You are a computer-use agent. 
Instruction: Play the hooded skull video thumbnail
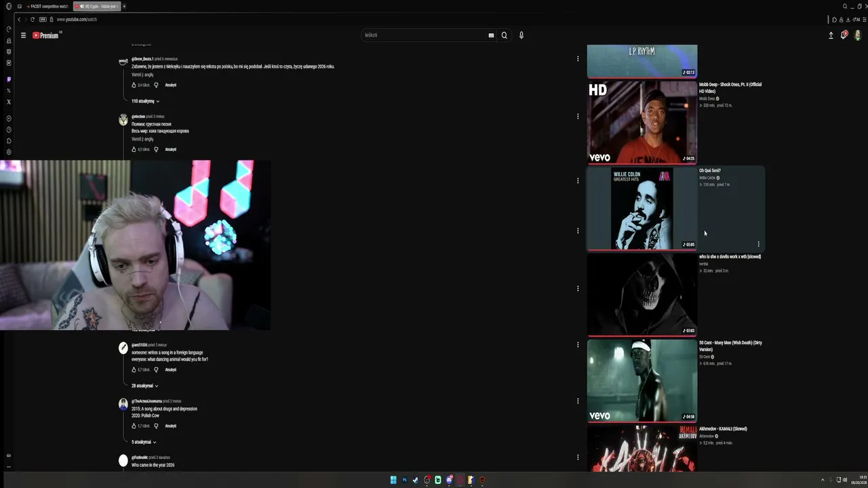pyautogui.click(x=642, y=294)
